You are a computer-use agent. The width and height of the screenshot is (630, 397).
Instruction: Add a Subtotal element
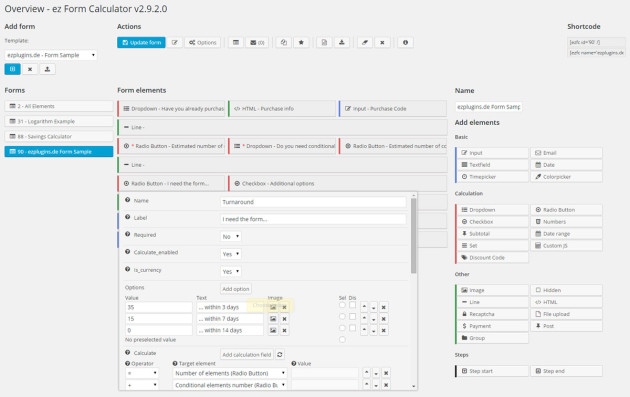(x=492, y=234)
